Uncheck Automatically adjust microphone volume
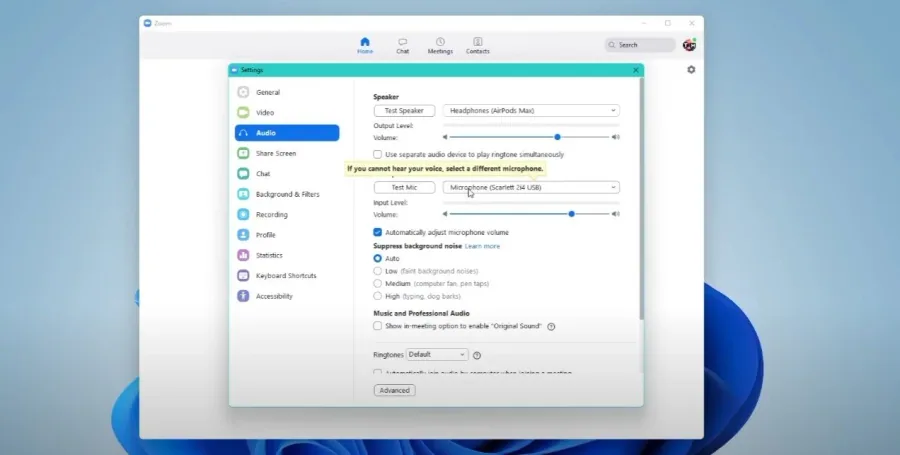 coord(377,232)
